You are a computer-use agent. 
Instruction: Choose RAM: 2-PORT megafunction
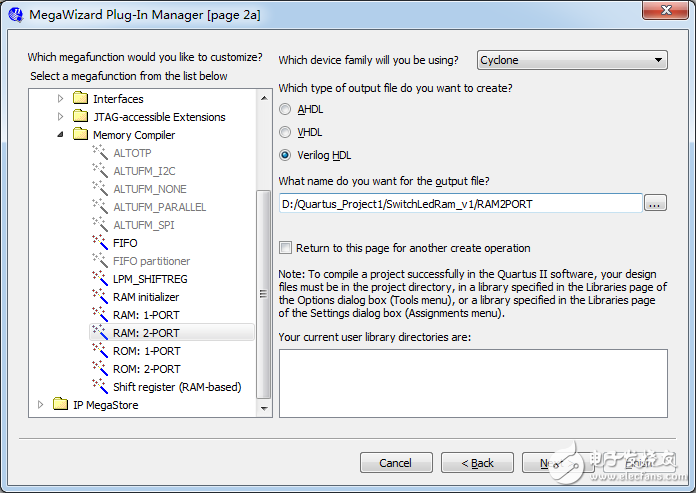click(x=146, y=333)
